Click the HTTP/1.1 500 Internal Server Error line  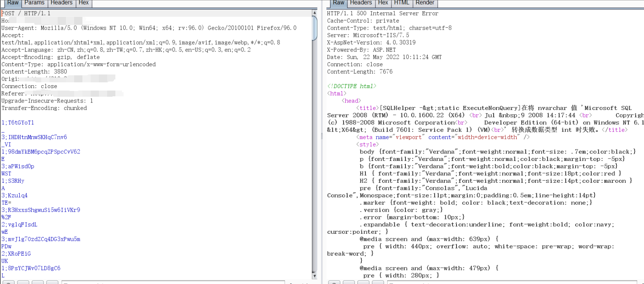(383, 14)
